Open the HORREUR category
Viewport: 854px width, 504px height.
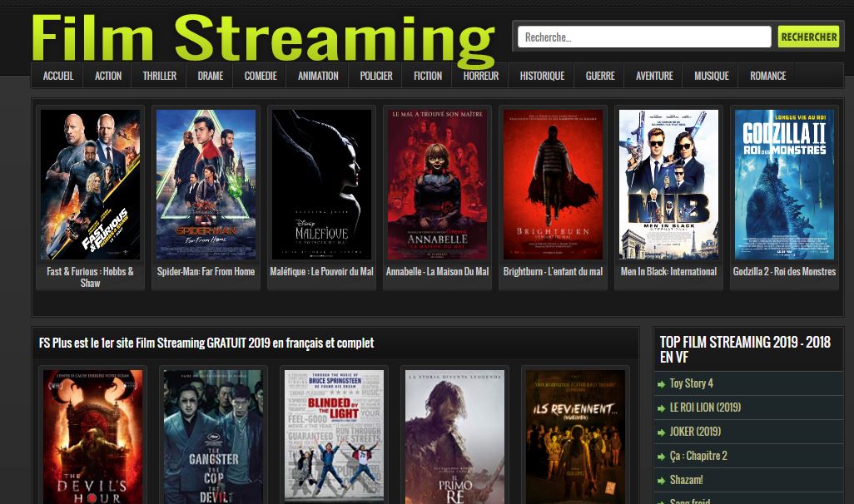tap(480, 76)
